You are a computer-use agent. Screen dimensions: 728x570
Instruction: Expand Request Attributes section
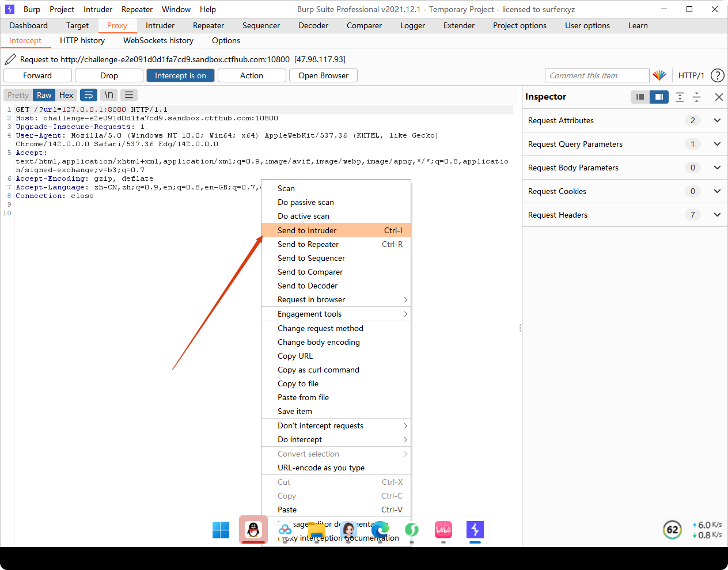(625, 120)
